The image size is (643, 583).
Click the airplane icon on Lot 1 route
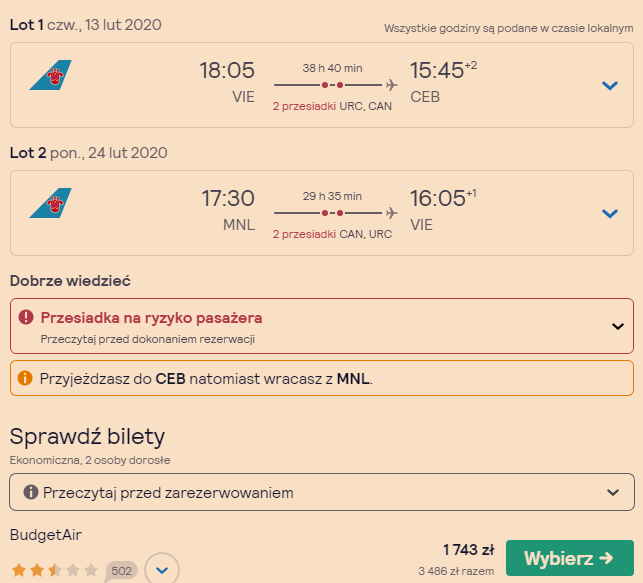(x=392, y=85)
